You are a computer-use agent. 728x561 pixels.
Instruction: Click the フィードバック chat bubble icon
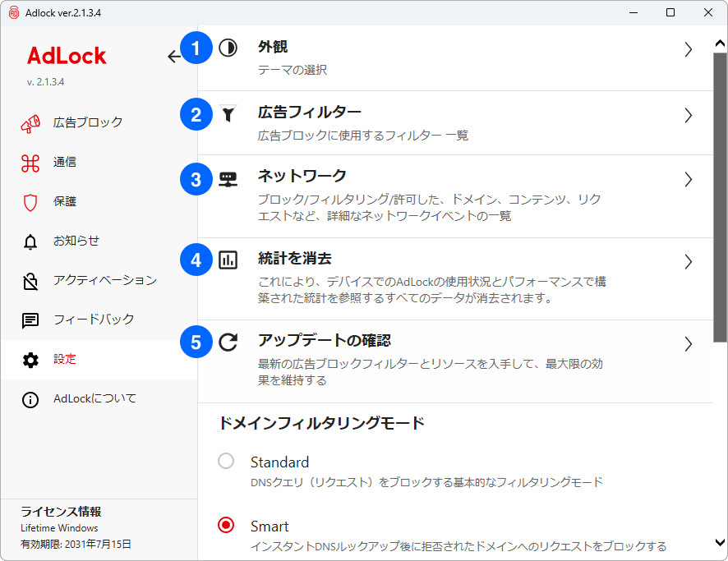coord(30,320)
